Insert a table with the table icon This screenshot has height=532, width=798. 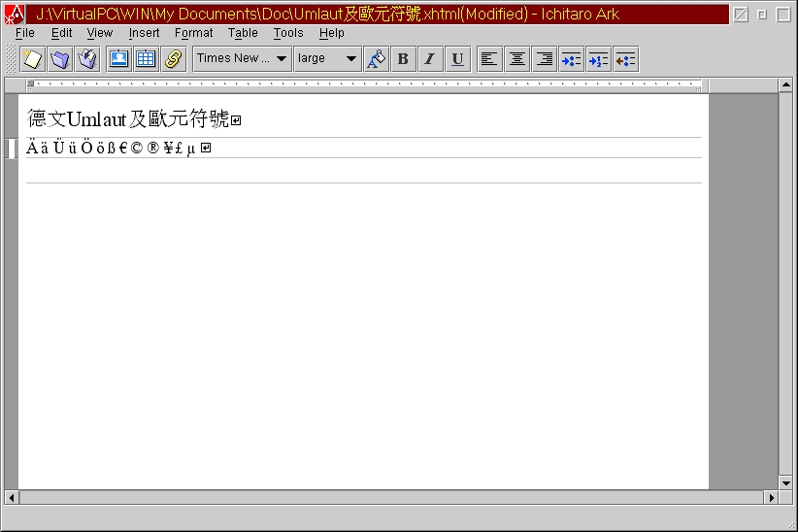pos(146,59)
